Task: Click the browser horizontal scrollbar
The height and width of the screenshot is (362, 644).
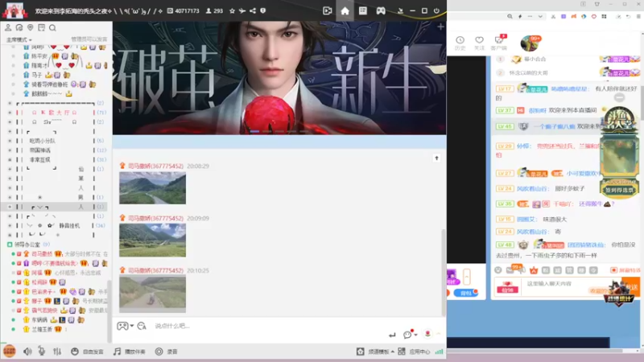Action: tap(534, 351)
